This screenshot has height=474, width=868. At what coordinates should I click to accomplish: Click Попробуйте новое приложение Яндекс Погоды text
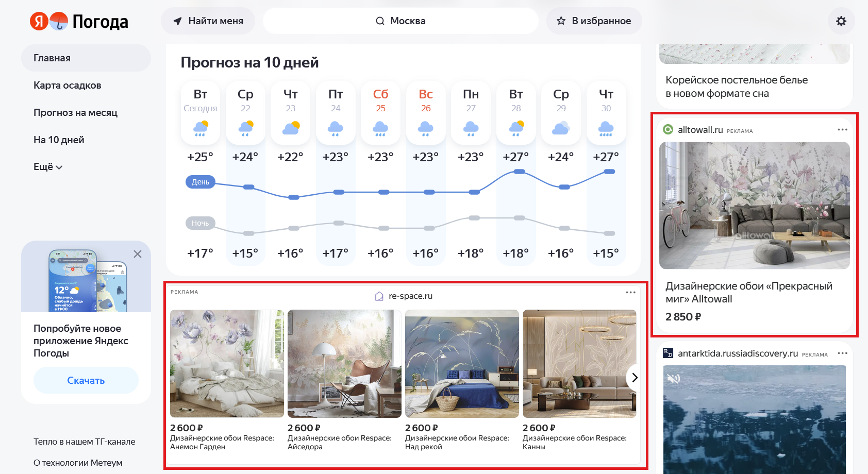coord(81,341)
